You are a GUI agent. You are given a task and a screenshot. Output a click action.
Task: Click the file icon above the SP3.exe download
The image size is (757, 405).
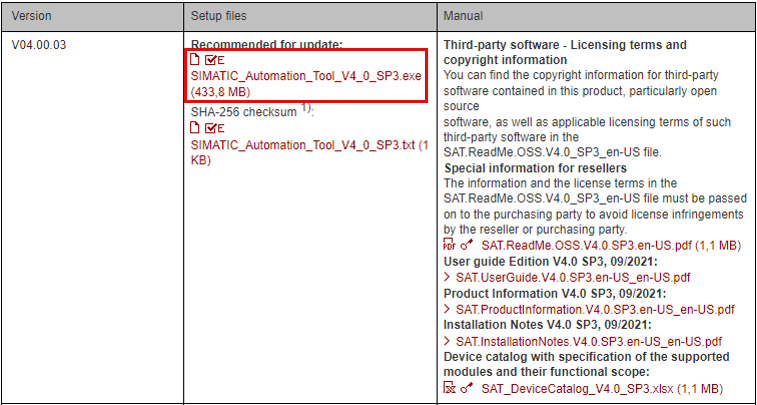coord(195,60)
